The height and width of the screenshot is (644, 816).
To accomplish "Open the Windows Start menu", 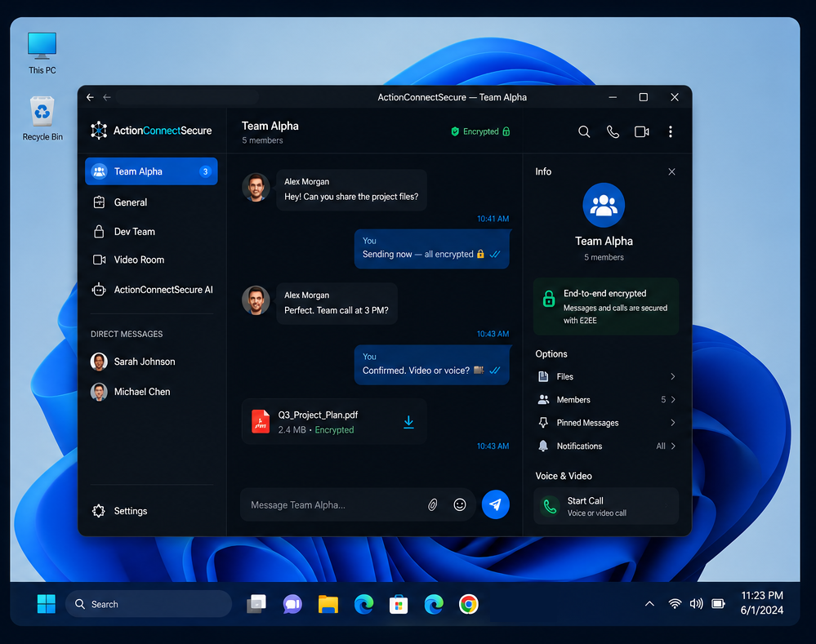I will [47, 604].
